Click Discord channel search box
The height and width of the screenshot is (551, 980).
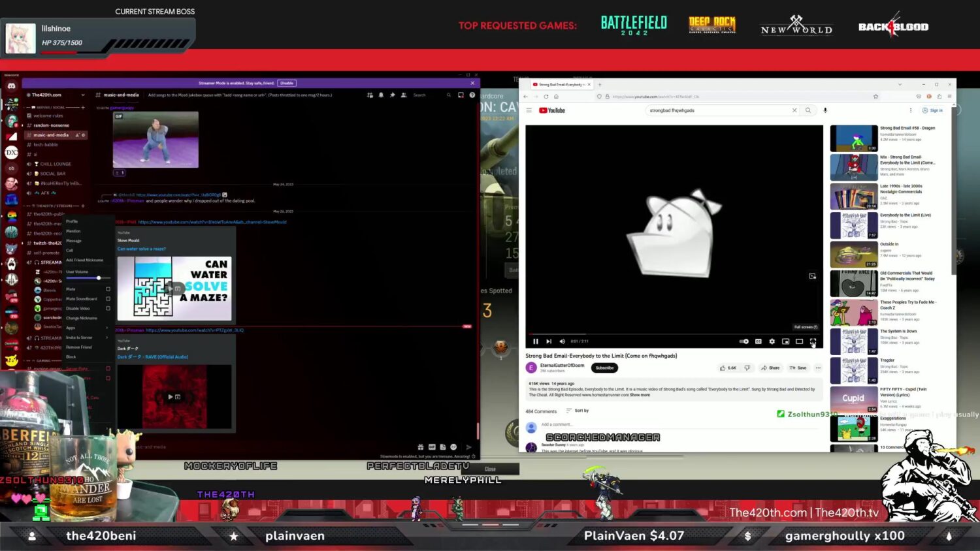coord(431,95)
